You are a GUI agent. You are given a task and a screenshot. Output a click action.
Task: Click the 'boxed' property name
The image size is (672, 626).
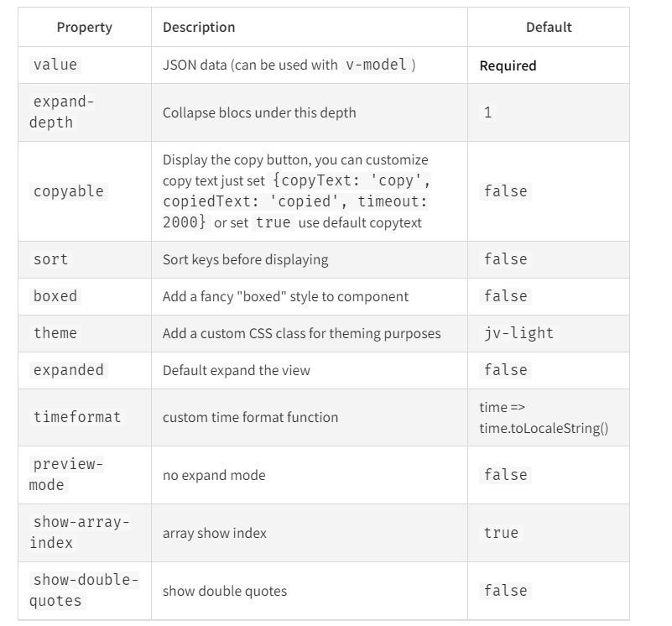coord(55,296)
